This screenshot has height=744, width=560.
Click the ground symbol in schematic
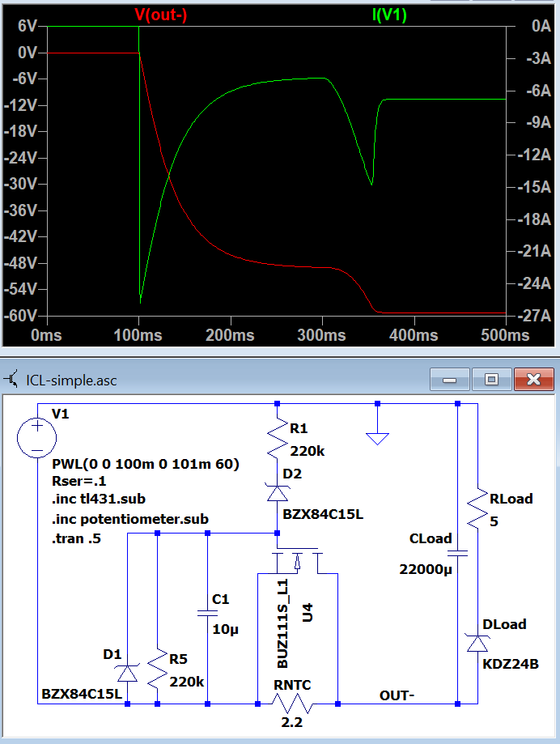coord(377,439)
